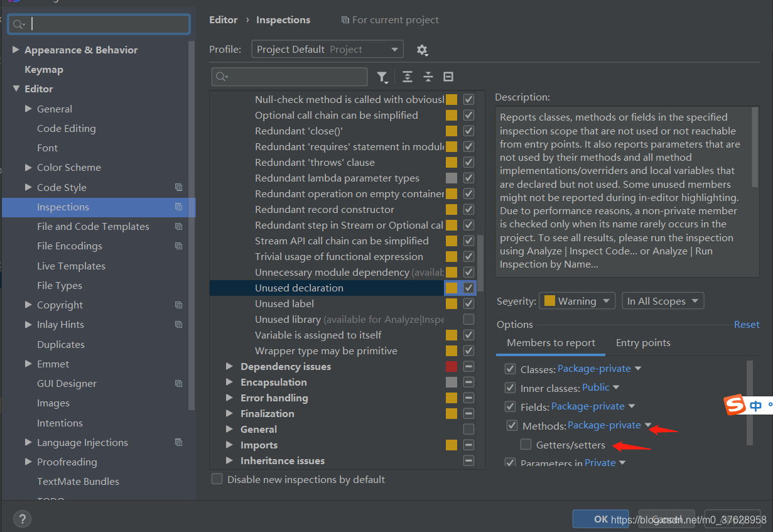Confirm with the OK button
Image resolution: width=773 pixels, height=532 pixels.
600,519
